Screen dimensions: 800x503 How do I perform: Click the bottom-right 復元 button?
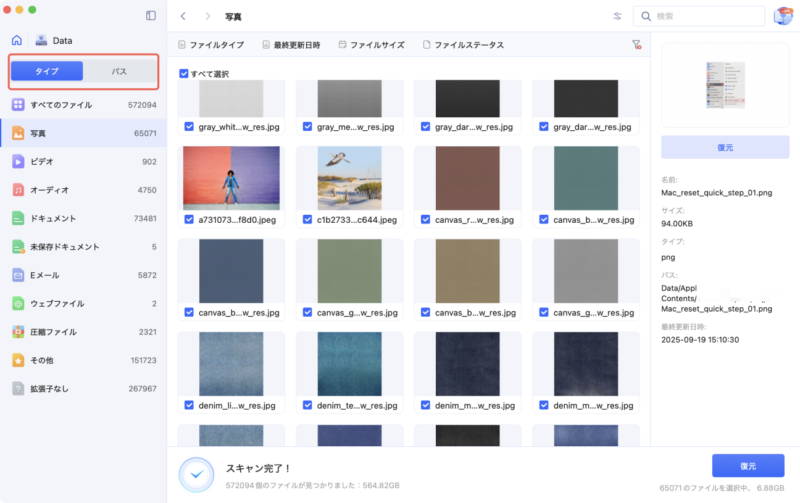[748, 466]
